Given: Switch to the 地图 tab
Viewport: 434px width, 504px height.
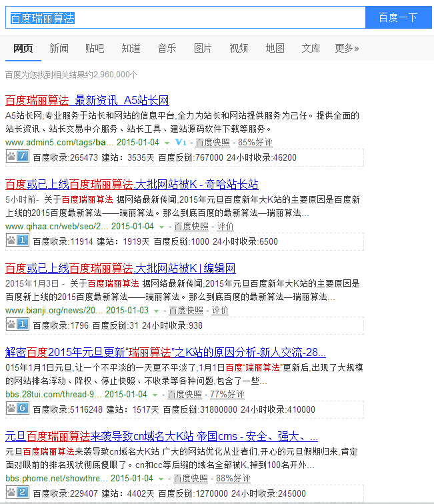Looking at the screenshot, I should [x=275, y=48].
